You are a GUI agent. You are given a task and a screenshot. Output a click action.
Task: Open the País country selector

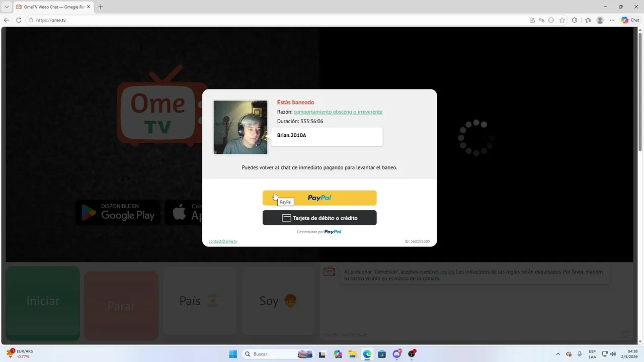(x=200, y=301)
